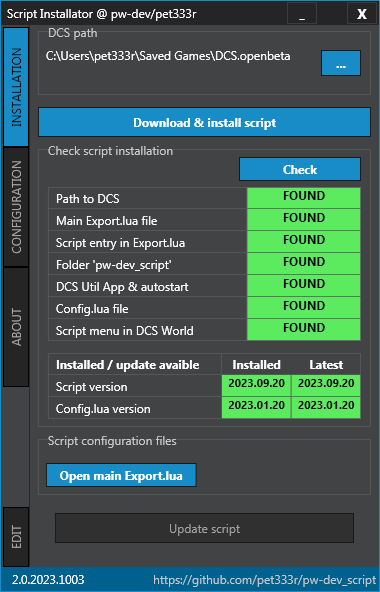Viewport: 380px width, 592px height.
Task: Click the Update script button
Action: pos(204,528)
